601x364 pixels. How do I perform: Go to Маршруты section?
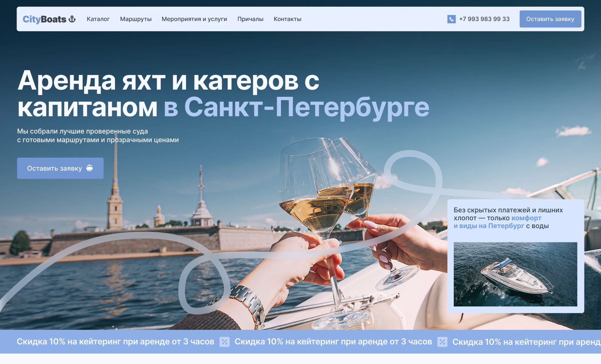coord(136,19)
